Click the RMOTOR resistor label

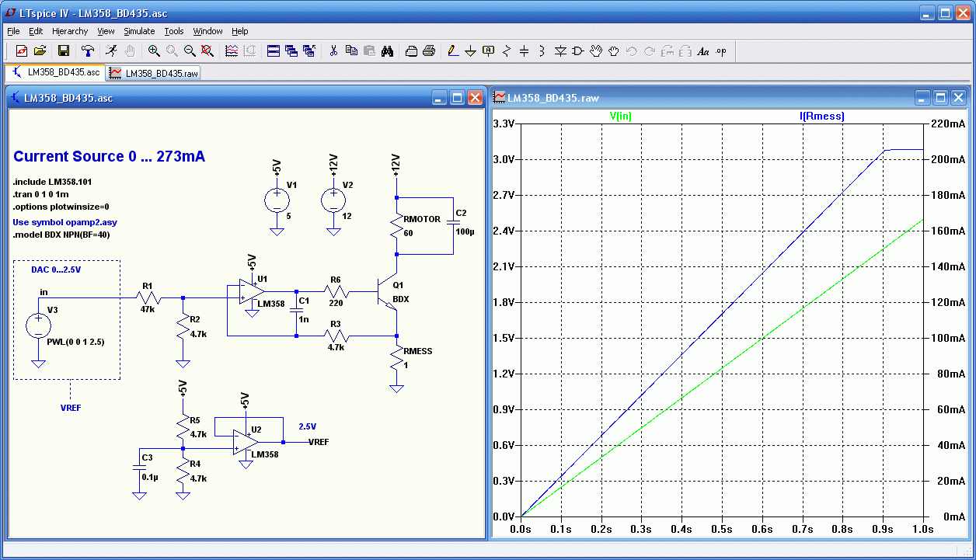422,220
